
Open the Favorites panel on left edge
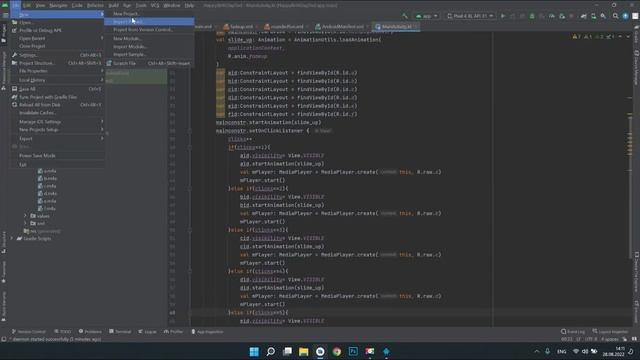pos(4,272)
